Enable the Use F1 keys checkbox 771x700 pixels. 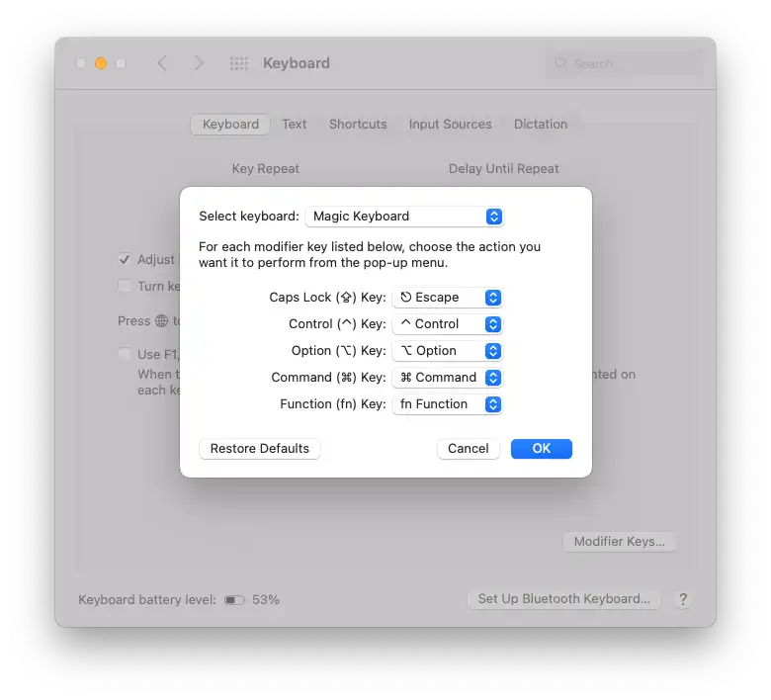pos(125,354)
